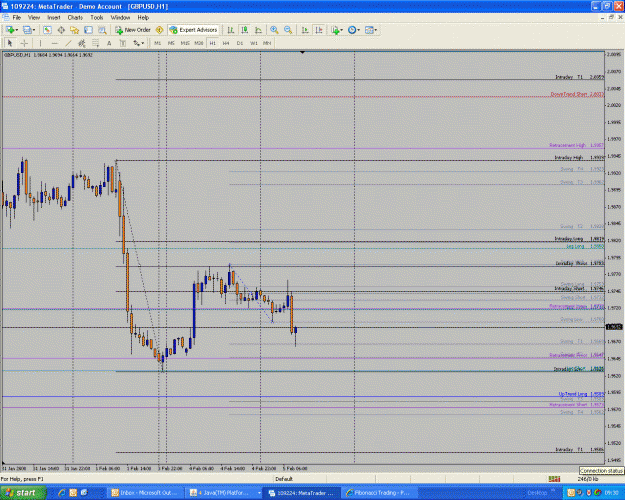
Task: Open the View menu
Action: [x=34, y=18]
